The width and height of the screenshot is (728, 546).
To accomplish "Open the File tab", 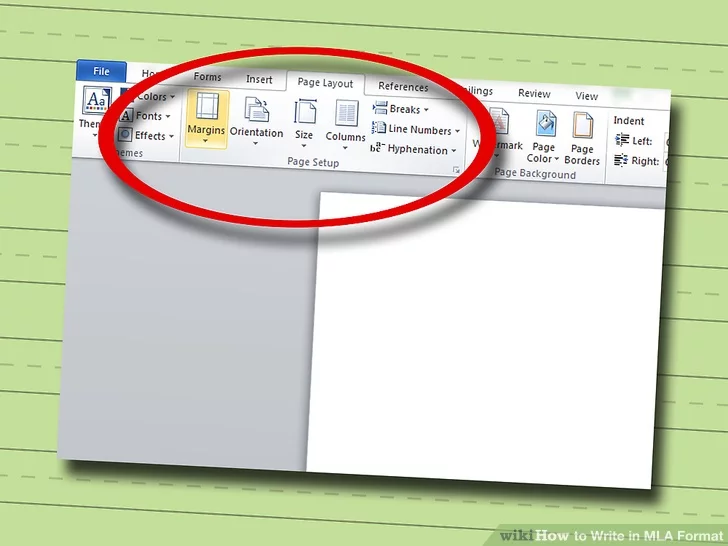I will [x=101, y=72].
